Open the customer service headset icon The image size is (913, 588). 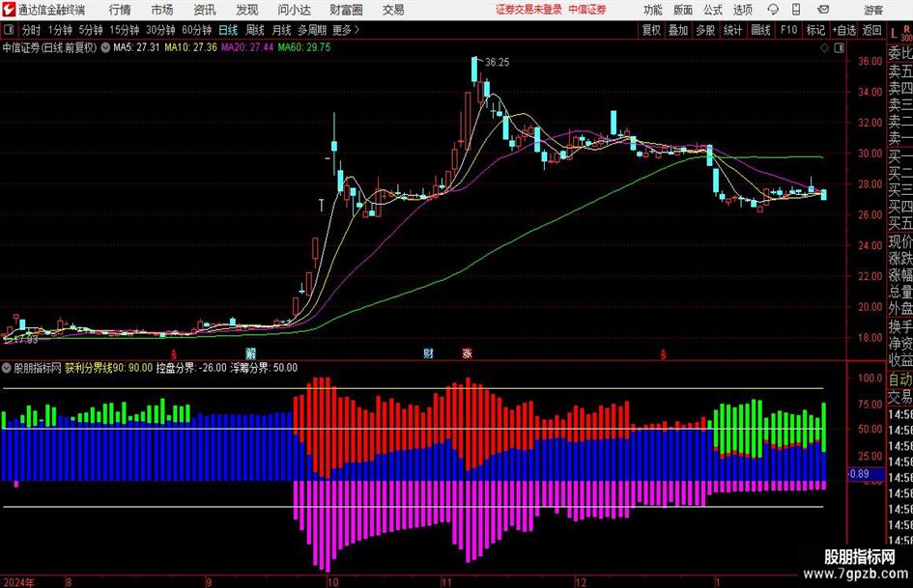[773, 10]
